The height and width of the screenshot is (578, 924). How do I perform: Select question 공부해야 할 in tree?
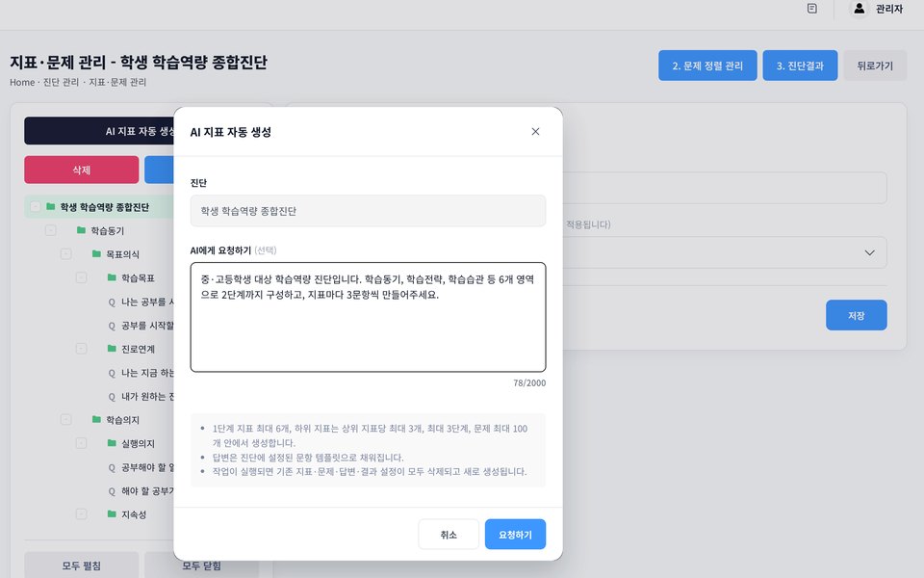click(147, 468)
